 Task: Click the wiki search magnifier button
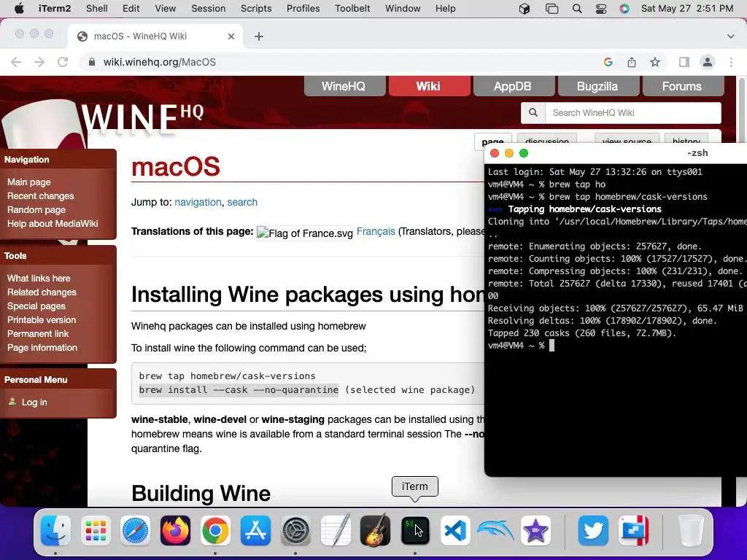click(533, 113)
